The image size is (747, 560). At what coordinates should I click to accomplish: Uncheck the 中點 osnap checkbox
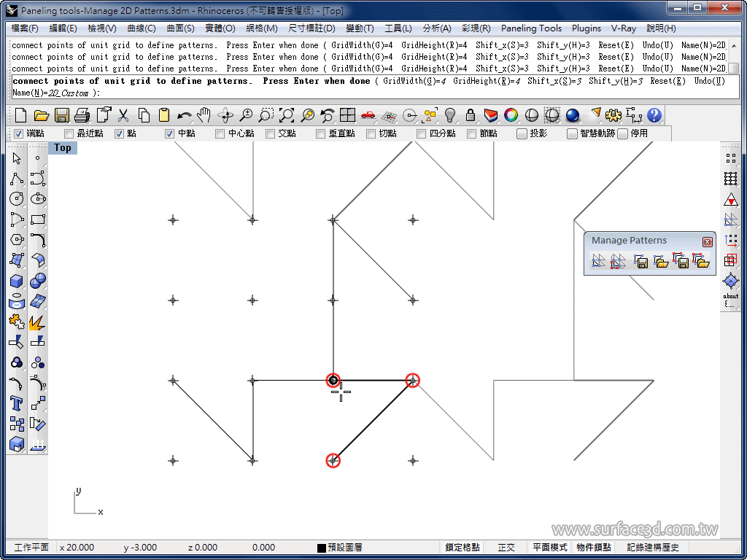(x=169, y=134)
